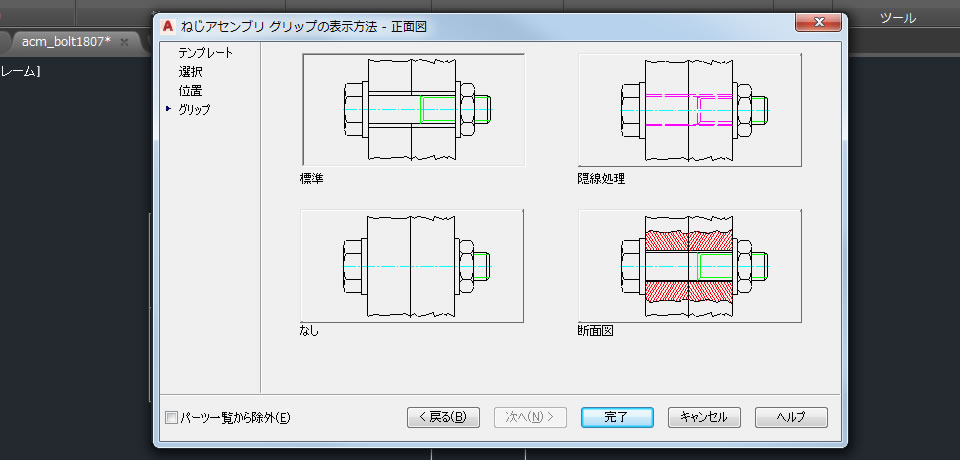Select the グリップ step in sidebar
The height and width of the screenshot is (460, 960).
[x=194, y=110]
